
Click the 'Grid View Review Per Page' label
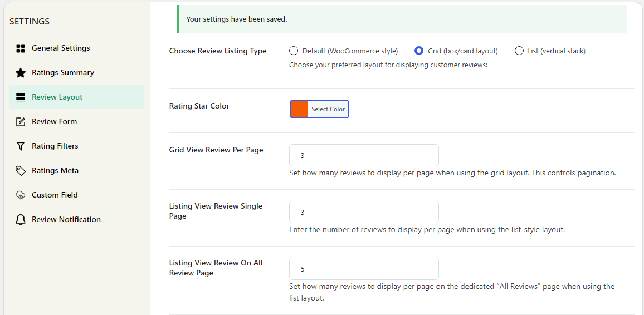click(x=216, y=150)
